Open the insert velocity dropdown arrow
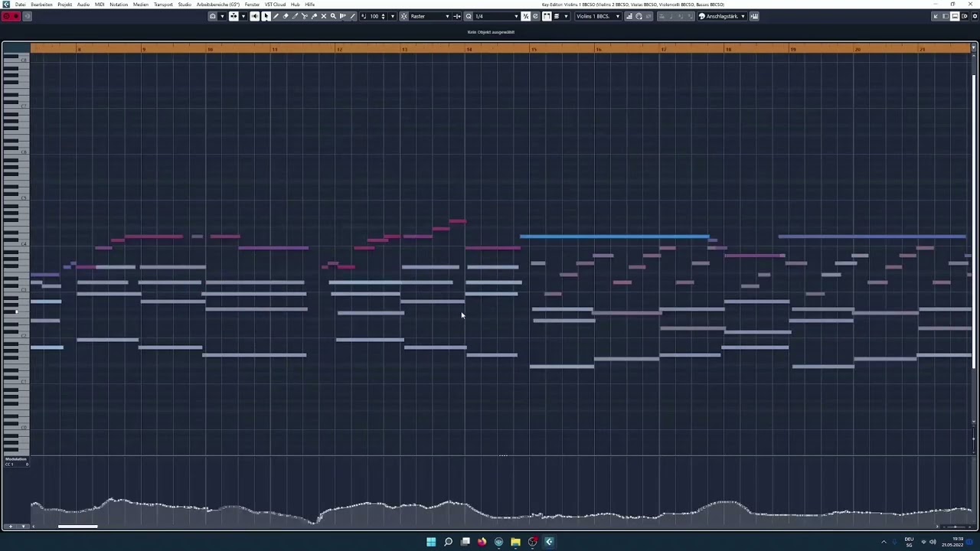 pos(393,16)
